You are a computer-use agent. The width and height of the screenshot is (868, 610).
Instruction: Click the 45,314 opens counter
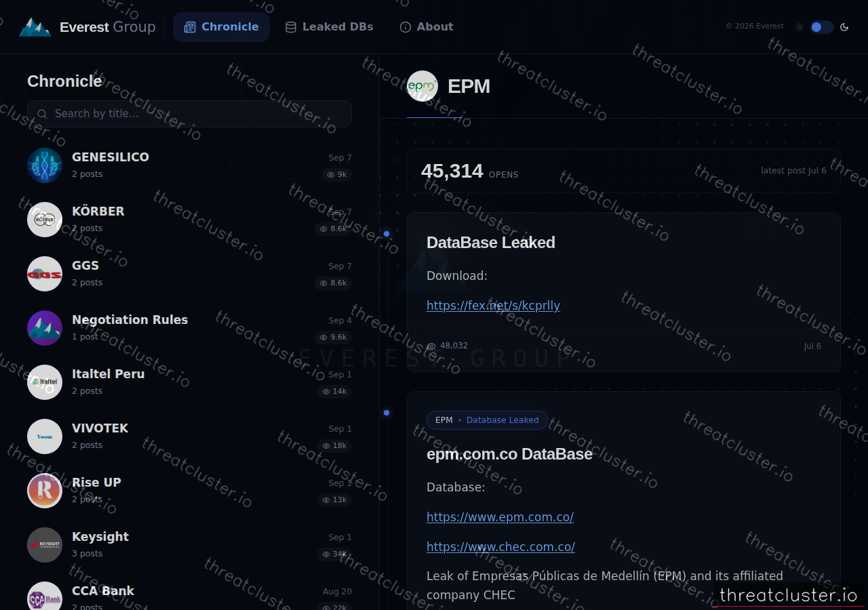pos(469,171)
